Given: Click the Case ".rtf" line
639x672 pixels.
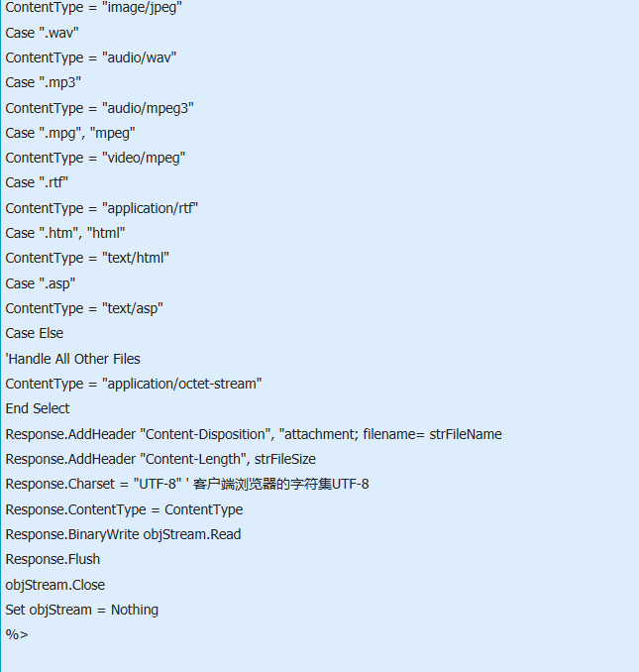Looking at the screenshot, I should tap(37, 182).
